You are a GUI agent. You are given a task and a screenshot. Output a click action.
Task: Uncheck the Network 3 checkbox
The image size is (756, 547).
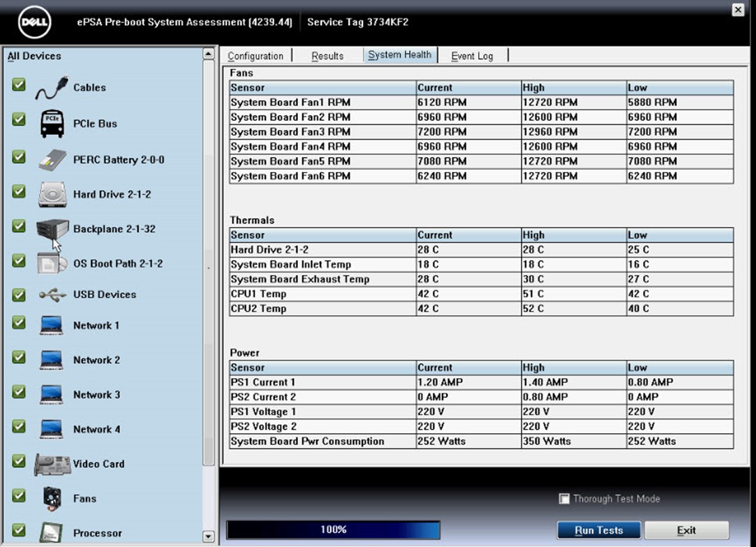point(19,392)
